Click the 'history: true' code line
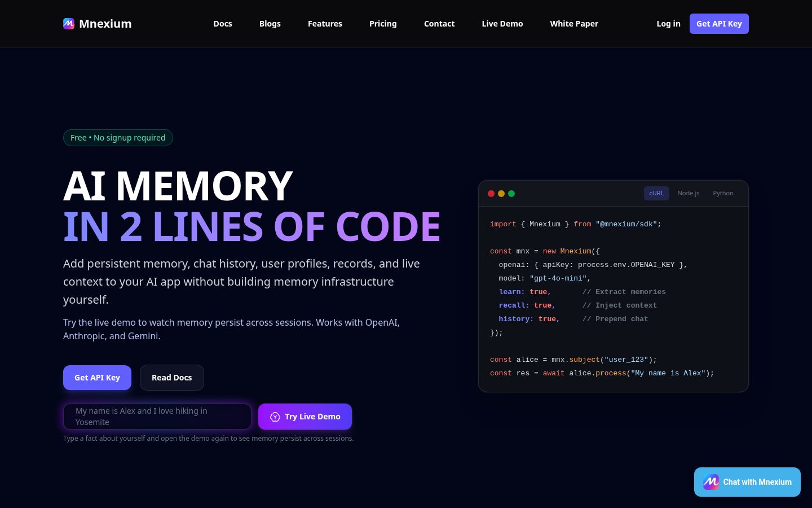The image size is (812, 508). (573, 319)
